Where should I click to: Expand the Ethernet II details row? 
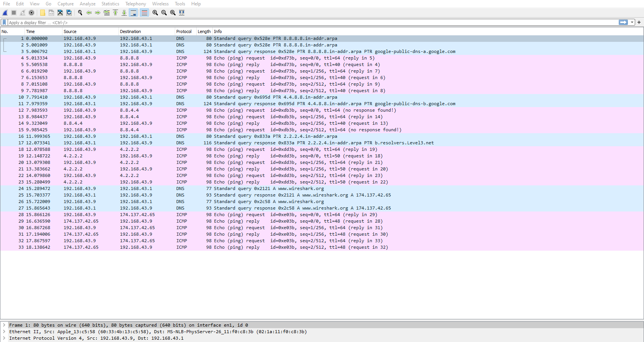4,332
